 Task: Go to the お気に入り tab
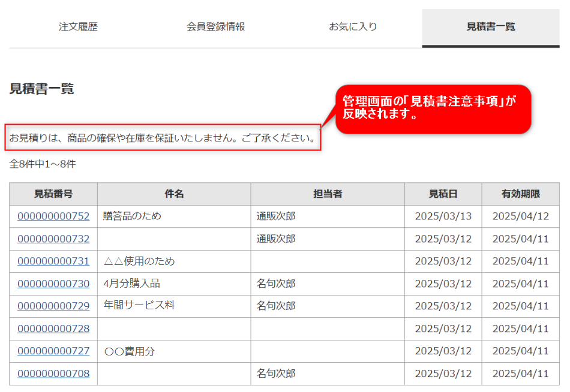353,27
